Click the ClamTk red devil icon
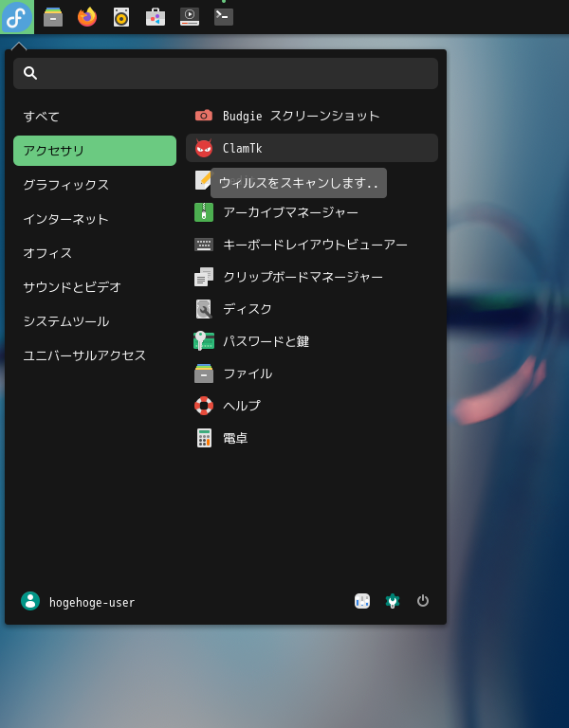Viewport: 569px width, 728px height. click(204, 148)
